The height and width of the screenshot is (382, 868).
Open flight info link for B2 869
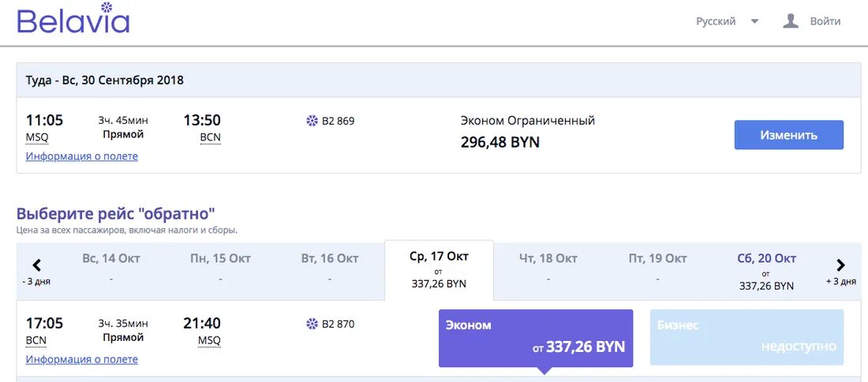point(82,156)
